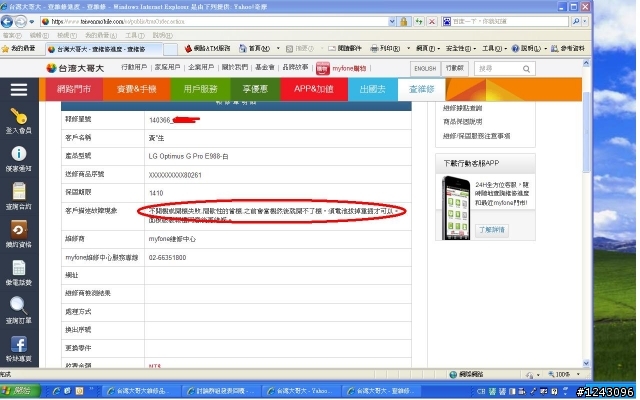Open the recent pages dropdown next to forward arrow
The width and height of the screenshot is (640, 400).
coord(32,22)
